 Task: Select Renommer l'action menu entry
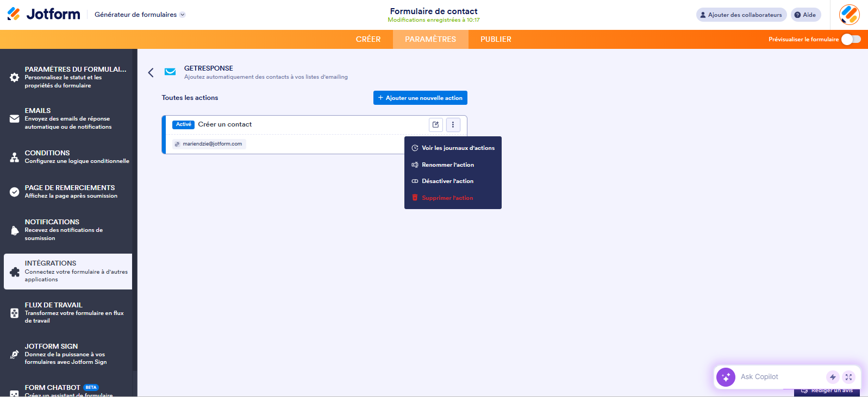[x=453, y=165]
